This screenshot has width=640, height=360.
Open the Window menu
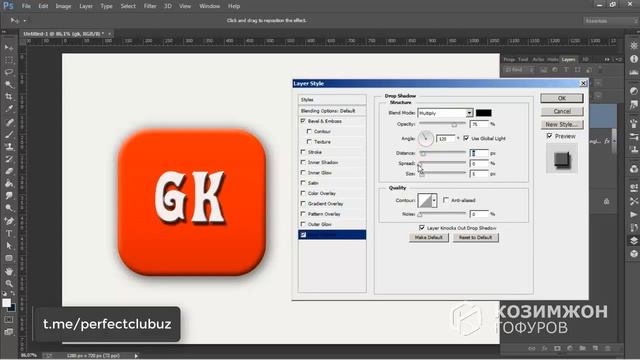[209, 6]
